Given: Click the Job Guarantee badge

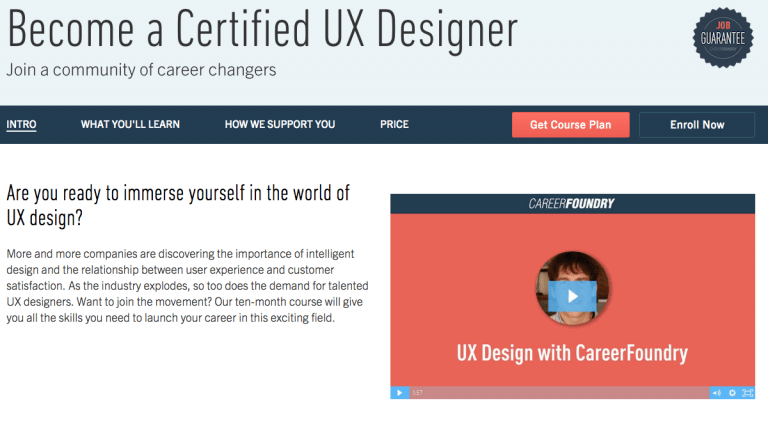Looking at the screenshot, I should (x=722, y=38).
